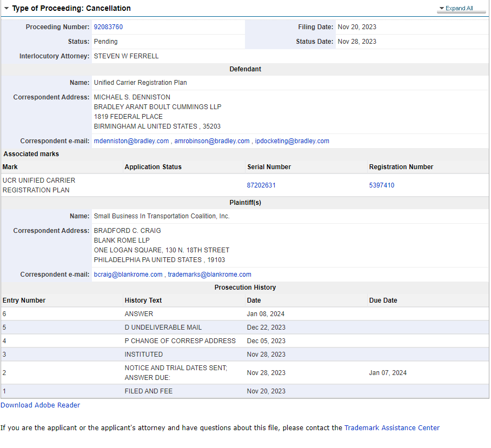Click the History Text column header

point(143,300)
